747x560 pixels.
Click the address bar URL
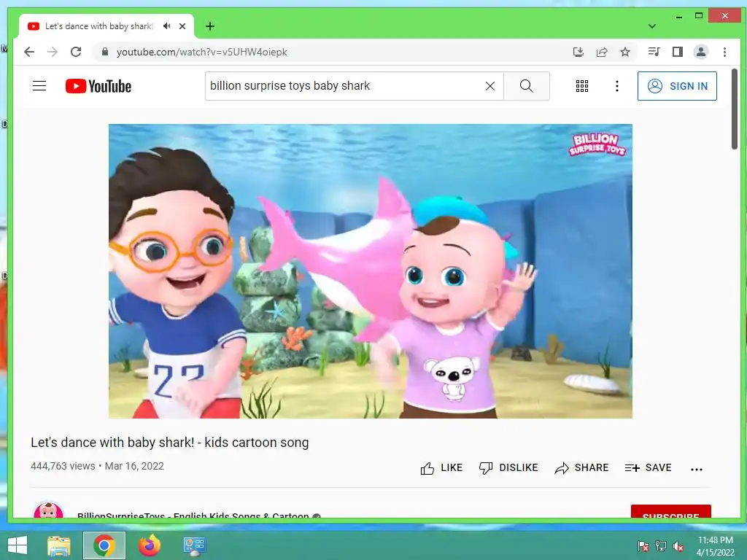point(201,52)
